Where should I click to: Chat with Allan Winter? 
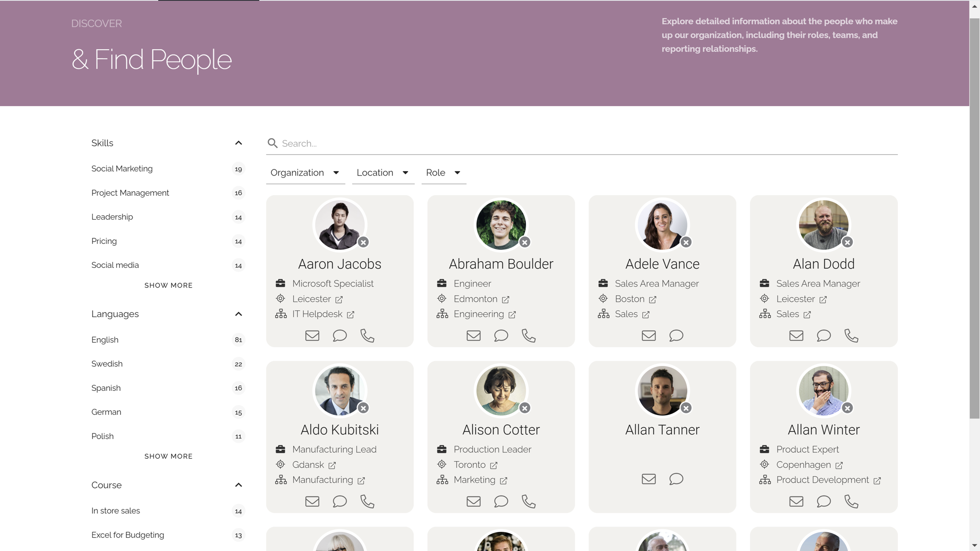[824, 501]
